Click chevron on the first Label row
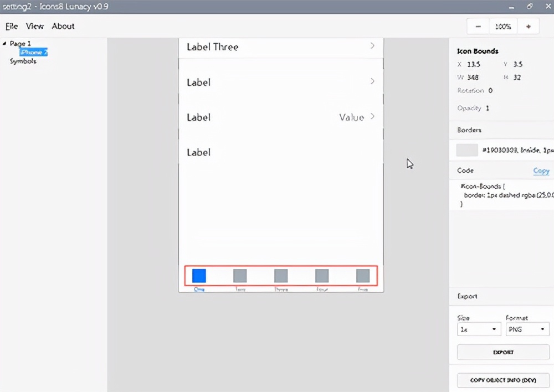Image resolution: width=554 pixels, height=392 pixels. pos(372,81)
